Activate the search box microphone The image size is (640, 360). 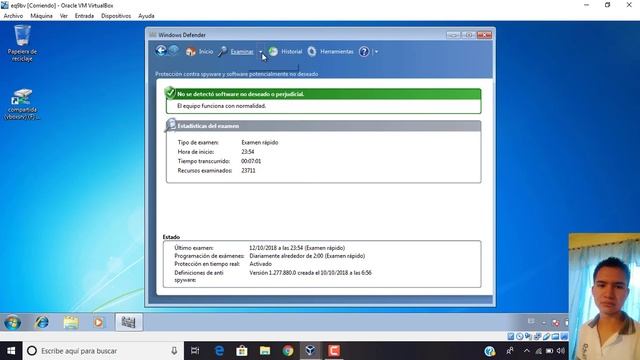click(174, 351)
